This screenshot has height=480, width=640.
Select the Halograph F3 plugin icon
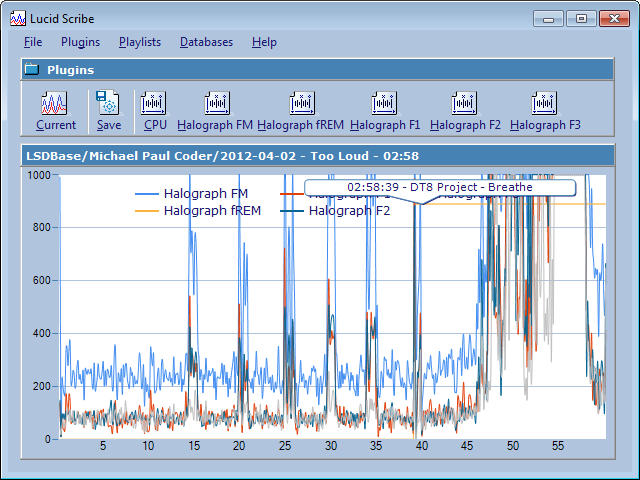coord(544,103)
